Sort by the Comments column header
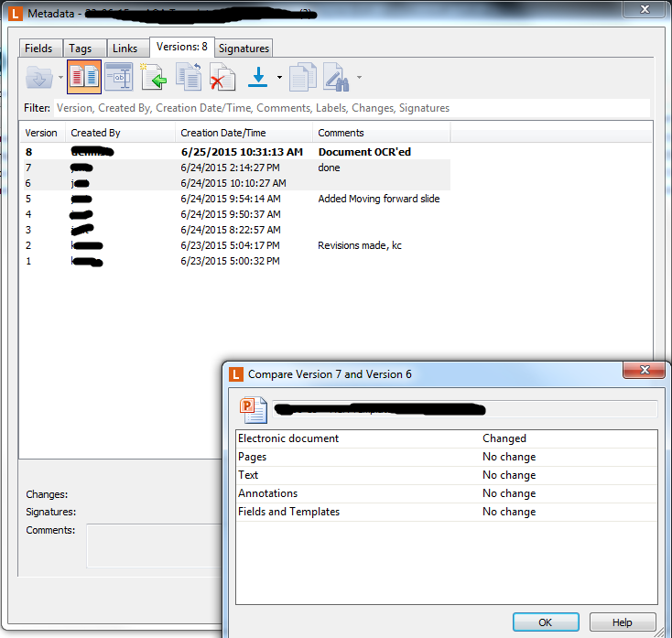This screenshot has height=638, width=672. [382, 133]
